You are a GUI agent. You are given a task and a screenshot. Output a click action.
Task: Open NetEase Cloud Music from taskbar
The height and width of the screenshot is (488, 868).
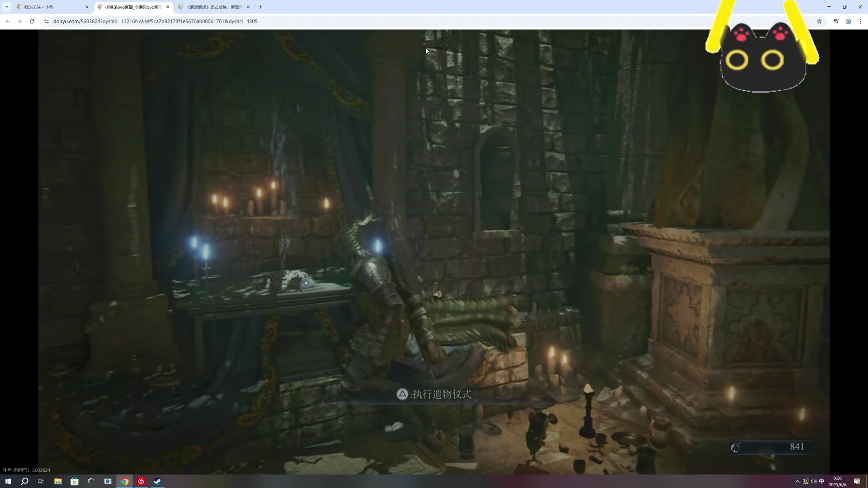coord(141,481)
